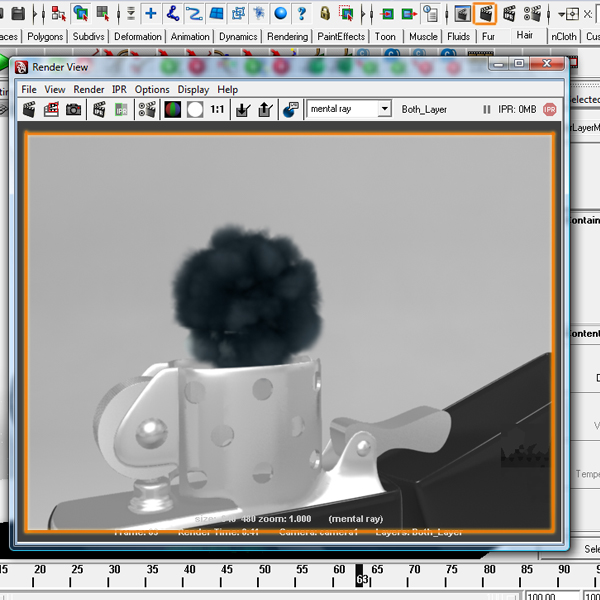Toggle the dynamics selection mask icon

[x=259, y=14]
